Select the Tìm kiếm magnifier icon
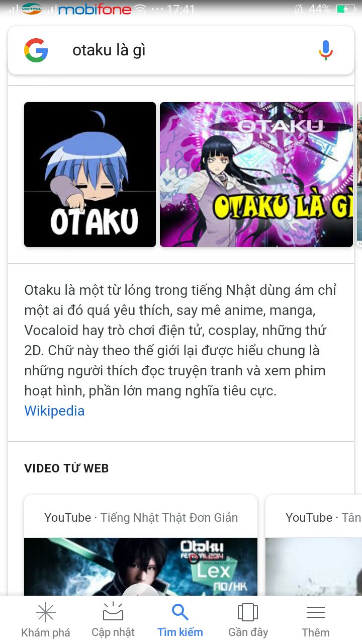 click(x=180, y=612)
